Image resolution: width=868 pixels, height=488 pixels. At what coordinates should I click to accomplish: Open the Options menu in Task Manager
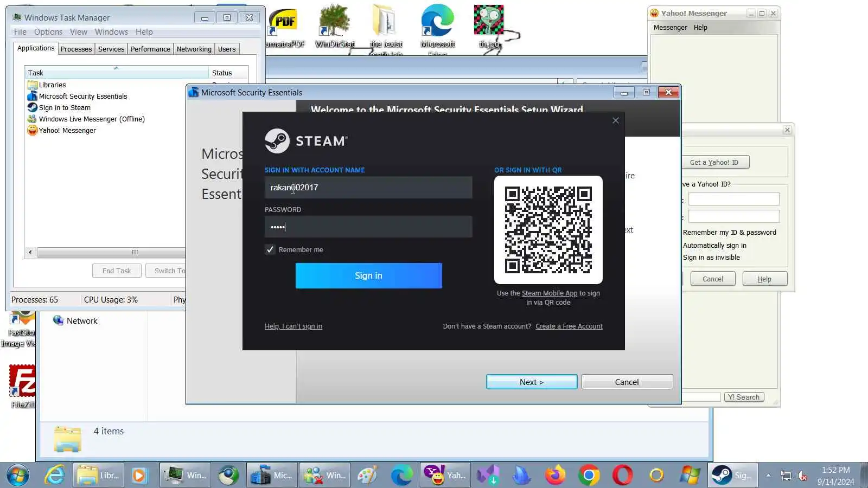48,32
